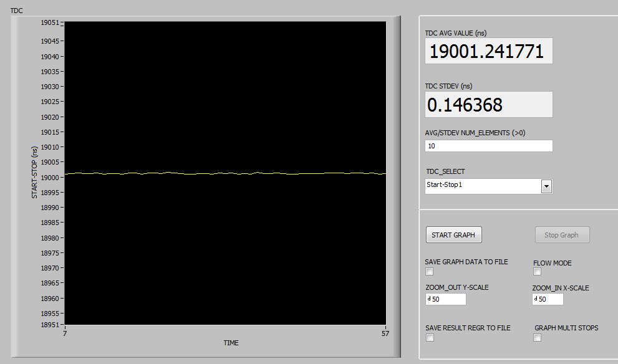Click the Y-axis label 19025
The height and width of the screenshot is (364, 618).
point(50,101)
